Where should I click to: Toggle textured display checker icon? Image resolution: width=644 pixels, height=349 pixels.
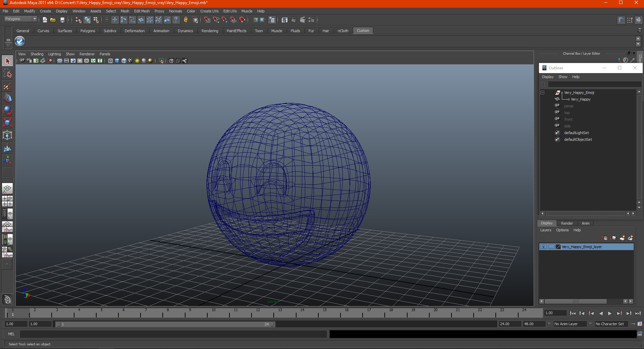tap(130, 61)
